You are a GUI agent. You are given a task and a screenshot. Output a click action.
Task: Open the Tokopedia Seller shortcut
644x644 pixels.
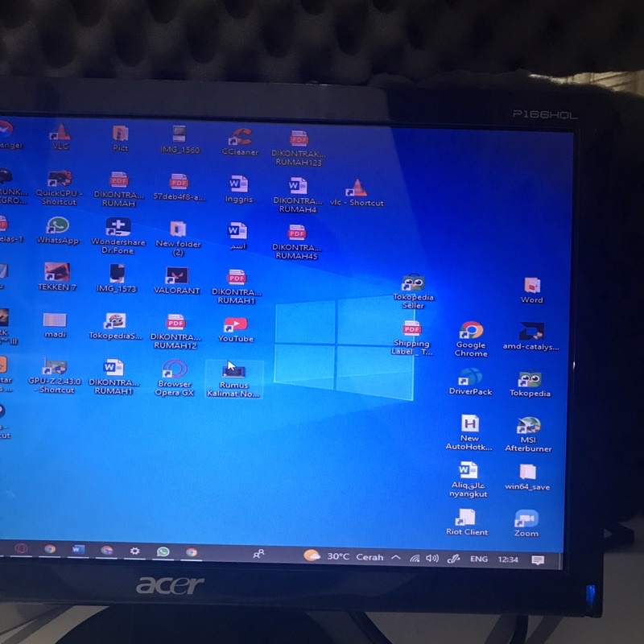pyautogui.click(x=413, y=291)
